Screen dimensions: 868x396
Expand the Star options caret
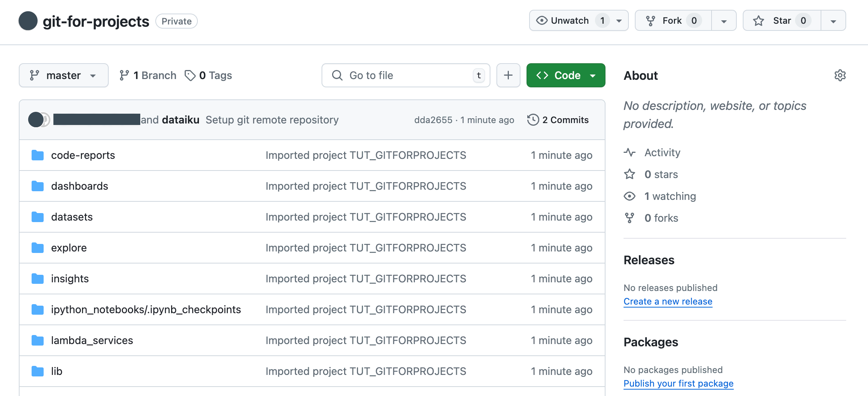tap(833, 21)
